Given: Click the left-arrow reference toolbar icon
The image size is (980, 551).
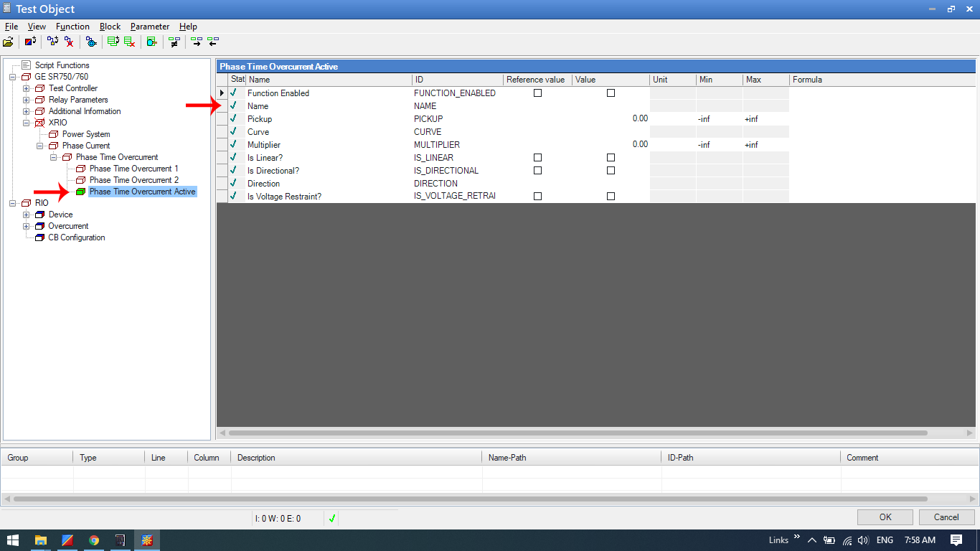Looking at the screenshot, I should click(212, 42).
